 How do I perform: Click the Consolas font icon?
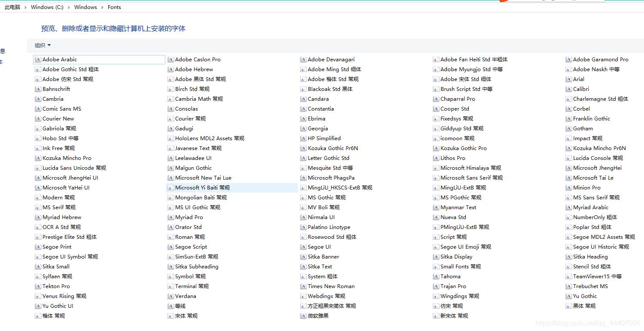pyautogui.click(x=170, y=109)
